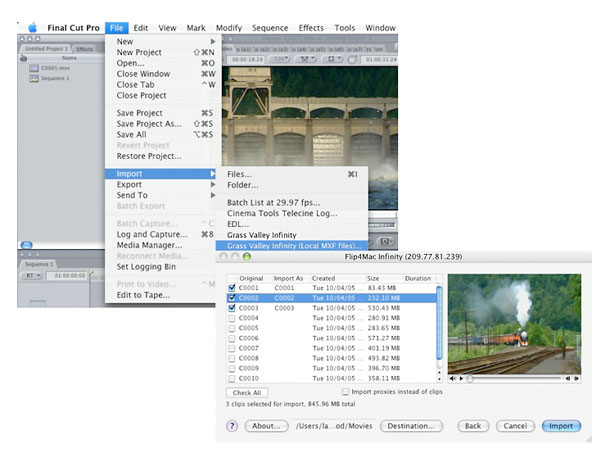The height and width of the screenshot is (467, 610).
Task: Click the C0005.mov clip icon in Browser
Action: tap(34, 68)
